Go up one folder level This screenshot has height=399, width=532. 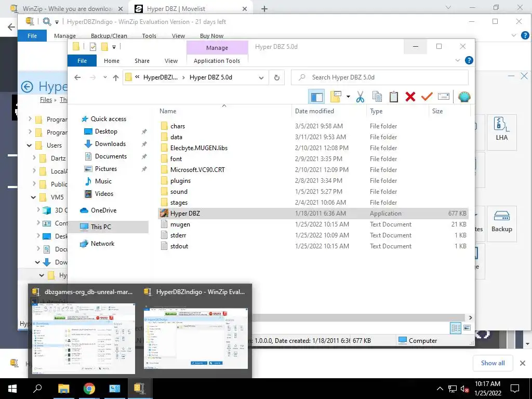coord(116,78)
